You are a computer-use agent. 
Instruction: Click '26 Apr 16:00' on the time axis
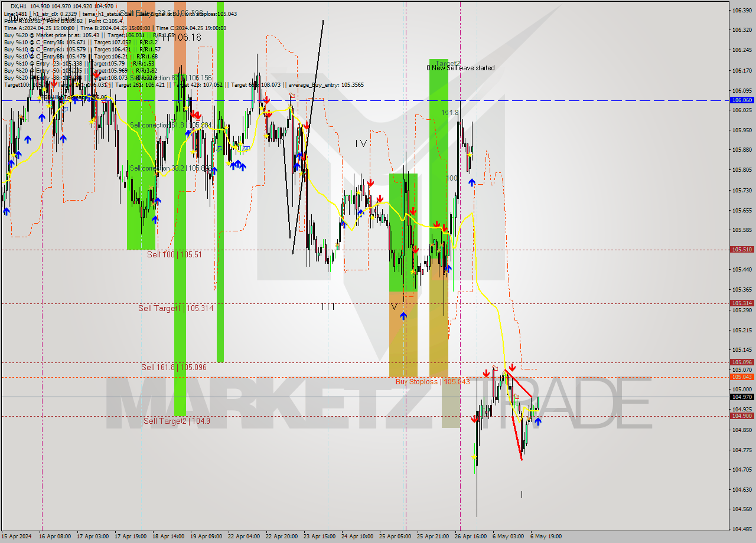pyautogui.click(x=471, y=537)
